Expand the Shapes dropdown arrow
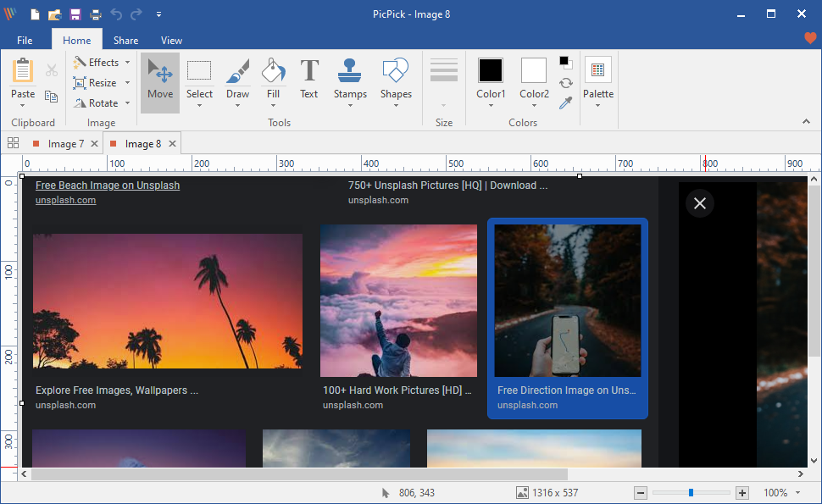 pyautogui.click(x=396, y=106)
